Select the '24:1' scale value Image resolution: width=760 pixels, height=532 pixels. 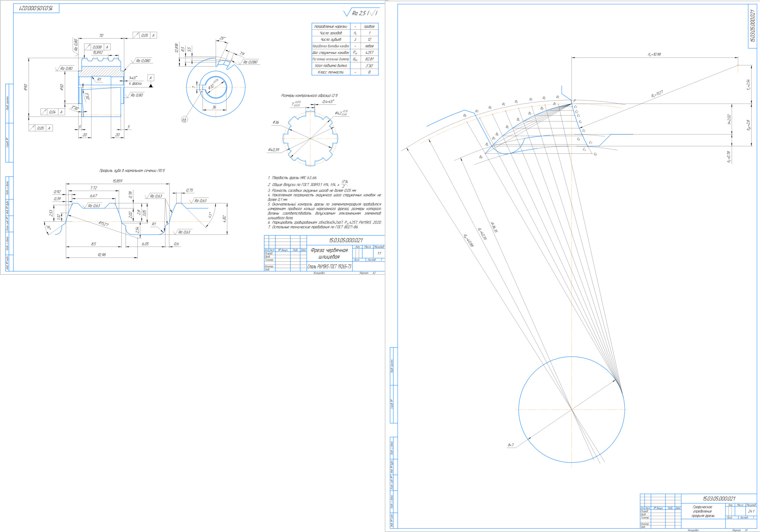751,511
